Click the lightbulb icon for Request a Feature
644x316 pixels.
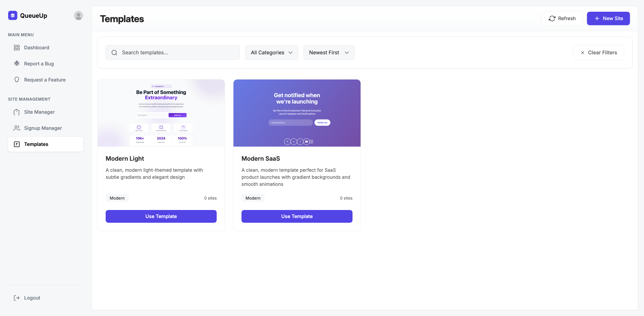[17, 80]
